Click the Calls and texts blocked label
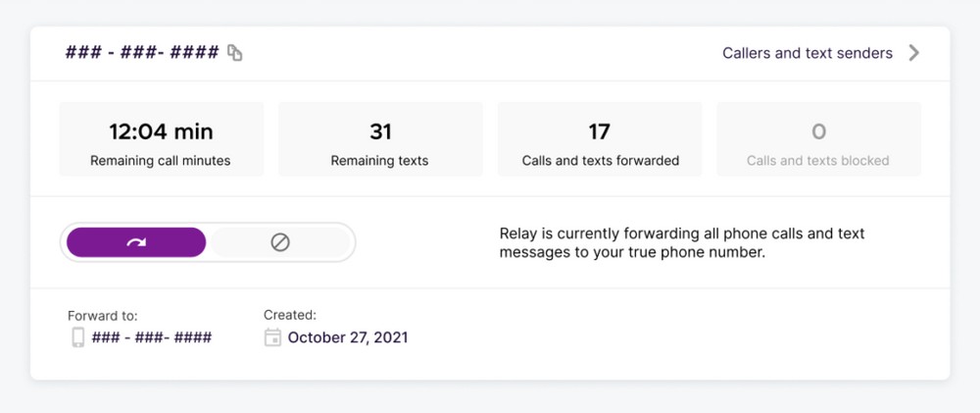980x413 pixels. pos(818,161)
